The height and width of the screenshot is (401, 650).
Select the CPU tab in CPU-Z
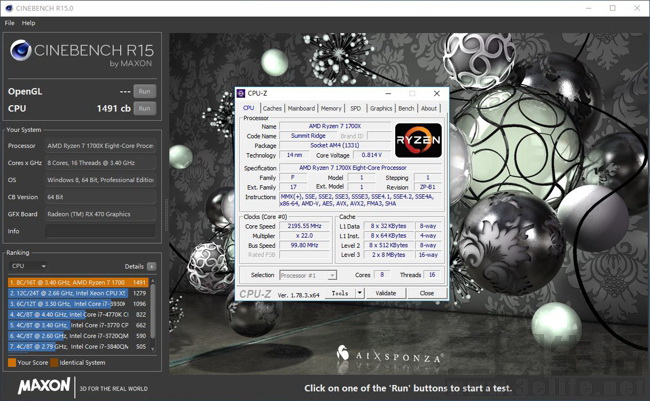coord(249,108)
